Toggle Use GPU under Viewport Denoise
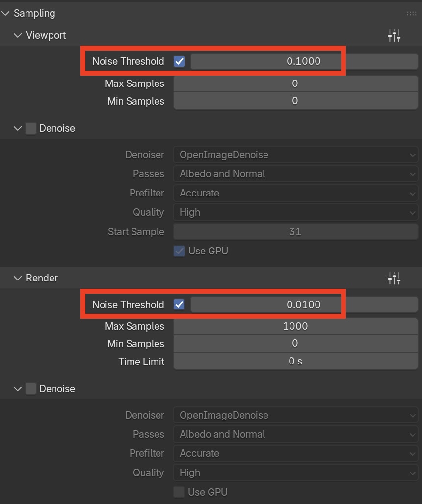 (x=179, y=251)
